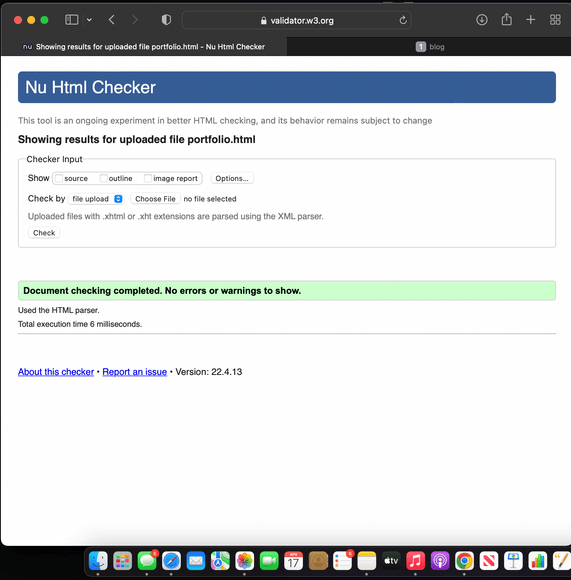Reload the page with the refresh icon
This screenshot has height=580, width=571.
(x=403, y=20)
